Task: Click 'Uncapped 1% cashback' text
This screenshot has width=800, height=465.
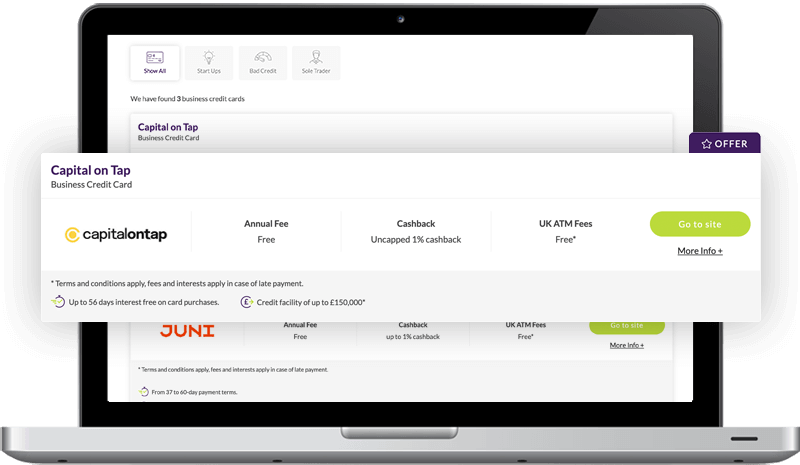Action: click(x=416, y=239)
